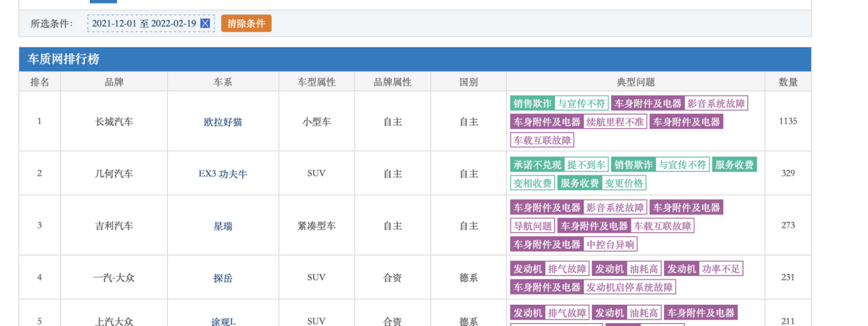
Task: Click the 排名 column header
Action: point(40,82)
